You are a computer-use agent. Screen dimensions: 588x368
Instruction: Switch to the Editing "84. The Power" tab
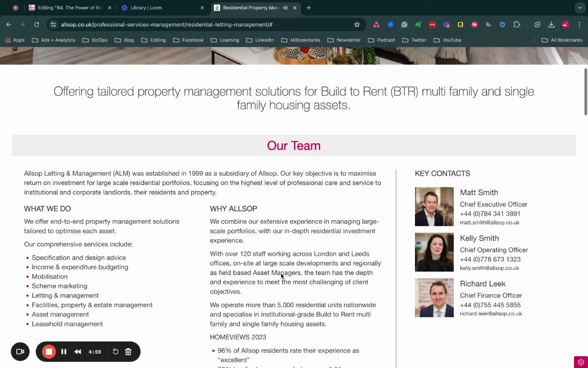pos(70,8)
